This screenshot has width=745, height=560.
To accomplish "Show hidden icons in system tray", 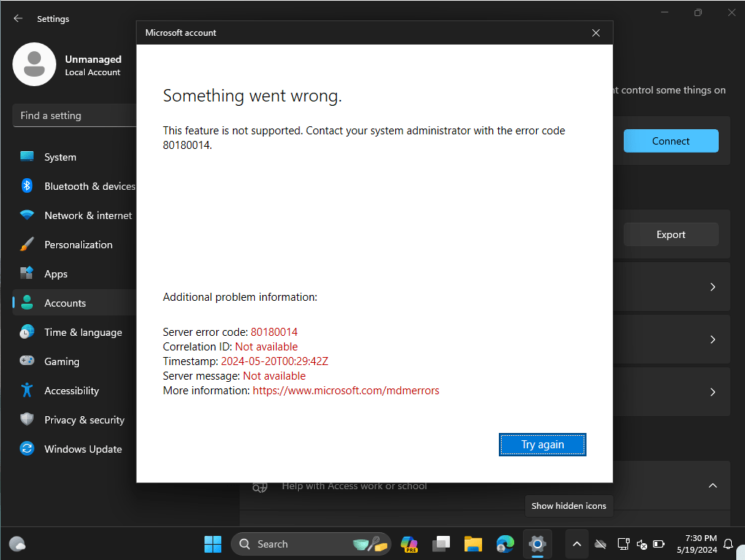I will pos(576,544).
